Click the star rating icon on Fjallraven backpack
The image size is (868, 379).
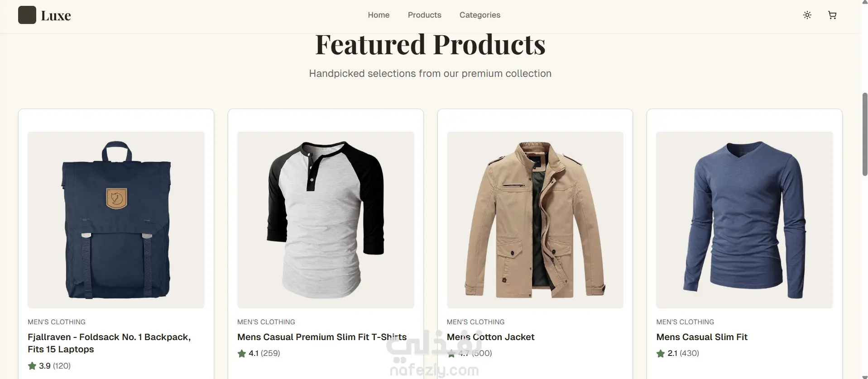(x=32, y=365)
